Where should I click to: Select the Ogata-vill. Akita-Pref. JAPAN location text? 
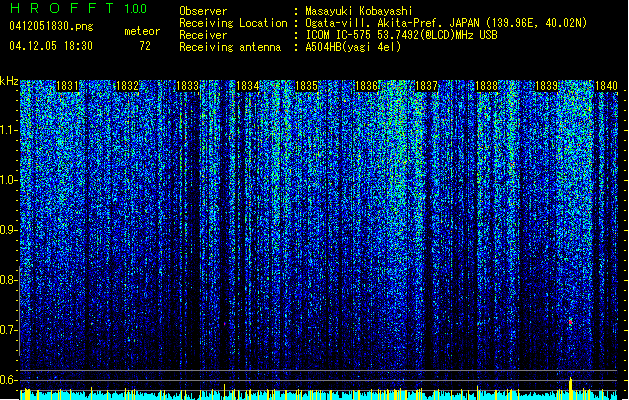[446, 23]
